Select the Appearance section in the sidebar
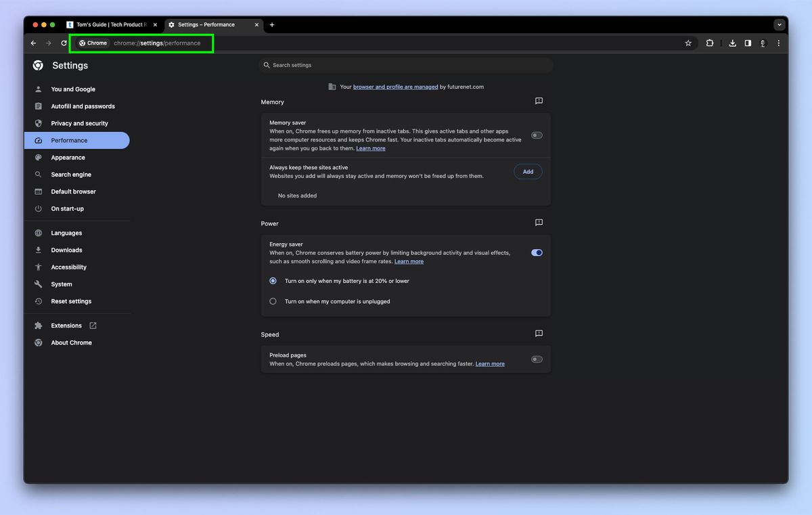This screenshot has width=812, height=515. (68, 157)
